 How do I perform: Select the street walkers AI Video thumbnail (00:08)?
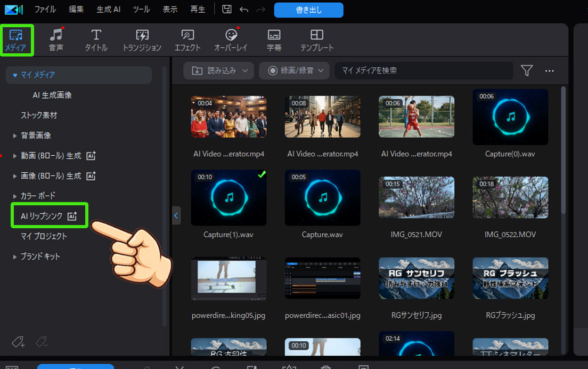click(x=323, y=117)
